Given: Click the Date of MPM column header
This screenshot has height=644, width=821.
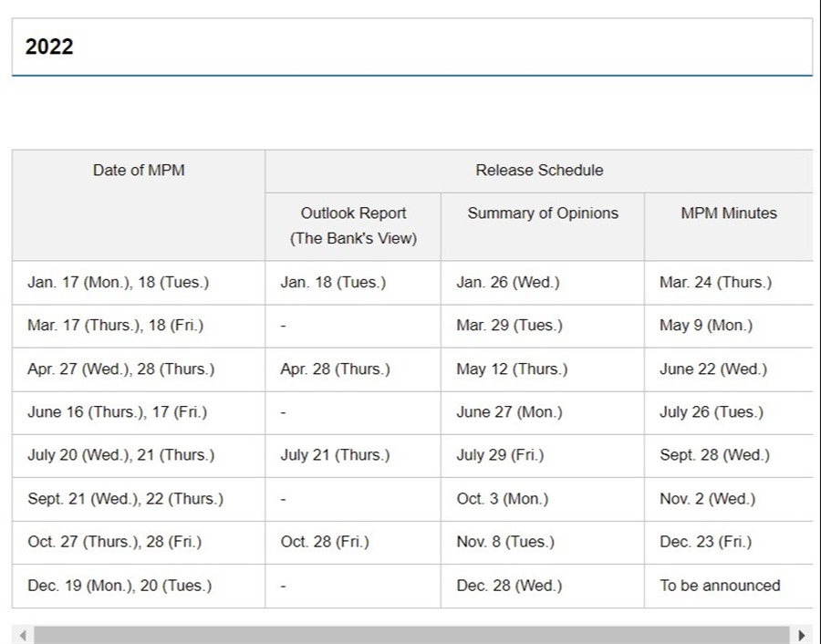Looking at the screenshot, I should [x=139, y=171].
